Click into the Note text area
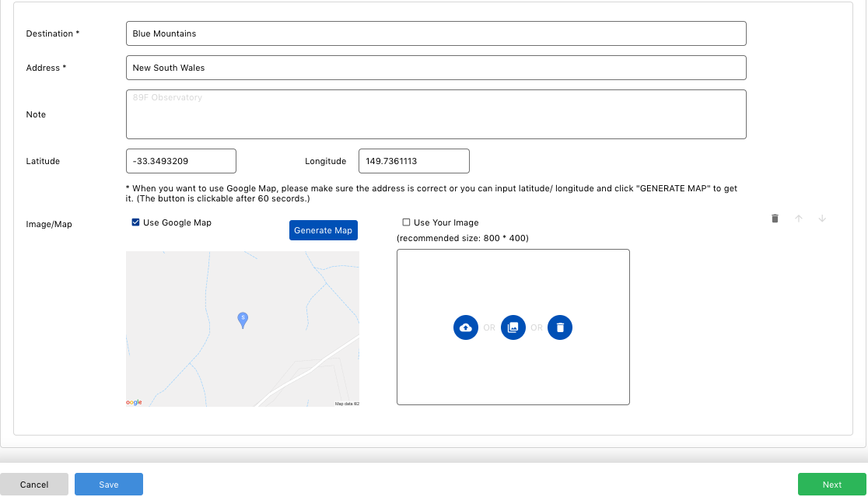 coord(436,114)
